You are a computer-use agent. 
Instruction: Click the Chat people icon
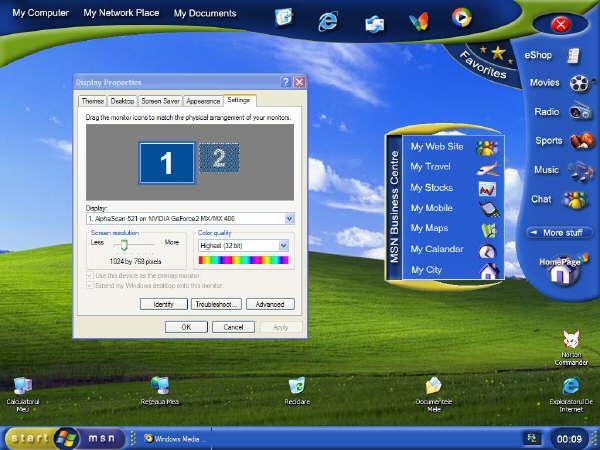click(575, 200)
